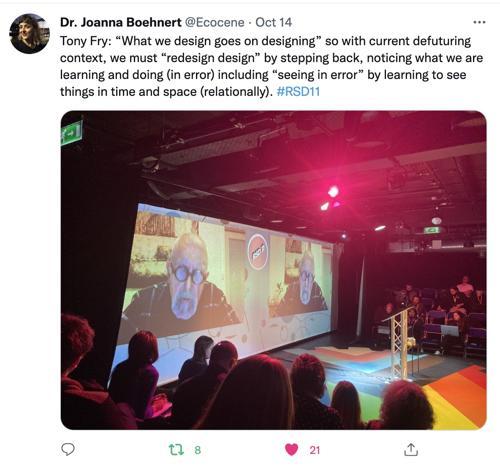Click the bright pink stage light
This screenshot has width=500, height=467.
pyautogui.click(x=332, y=192)
